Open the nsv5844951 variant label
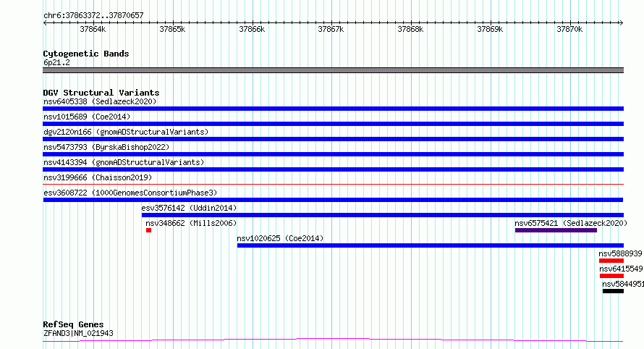Image resolution: width=644 pixels, height=349 pixels. pos(622,284)
